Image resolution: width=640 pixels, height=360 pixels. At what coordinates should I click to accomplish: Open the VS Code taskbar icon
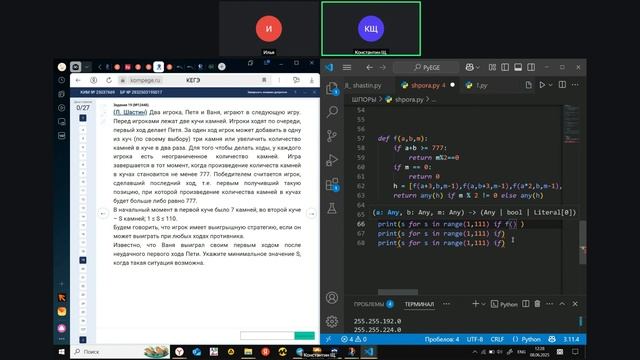tap(369, 352)
